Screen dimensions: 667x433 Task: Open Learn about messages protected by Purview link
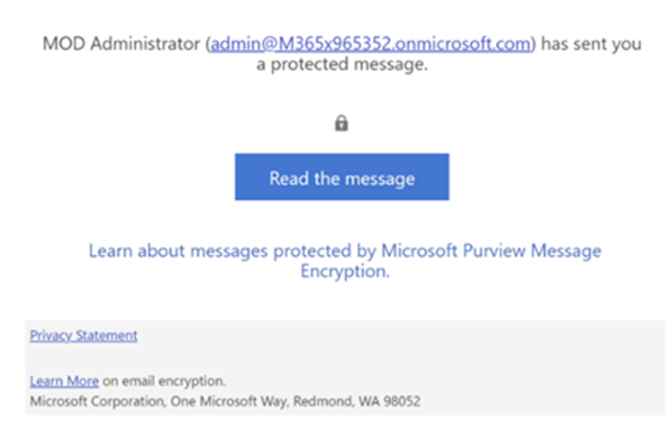tap(345, 261)
